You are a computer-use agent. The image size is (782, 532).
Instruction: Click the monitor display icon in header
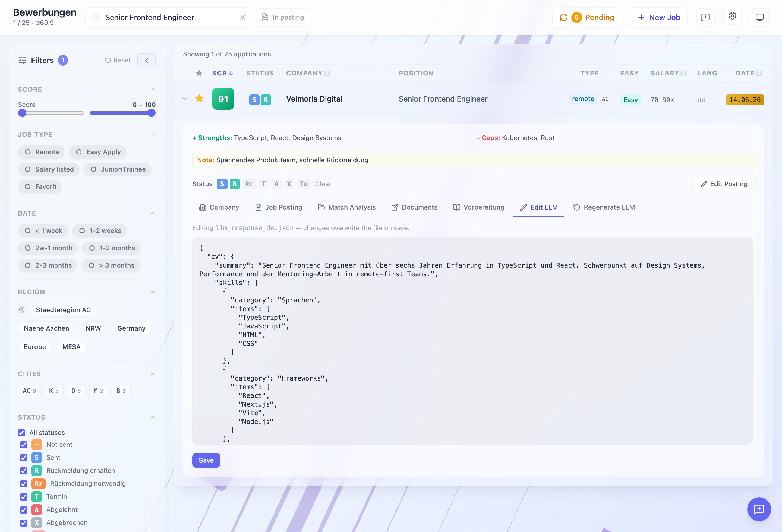pos(759,17)
